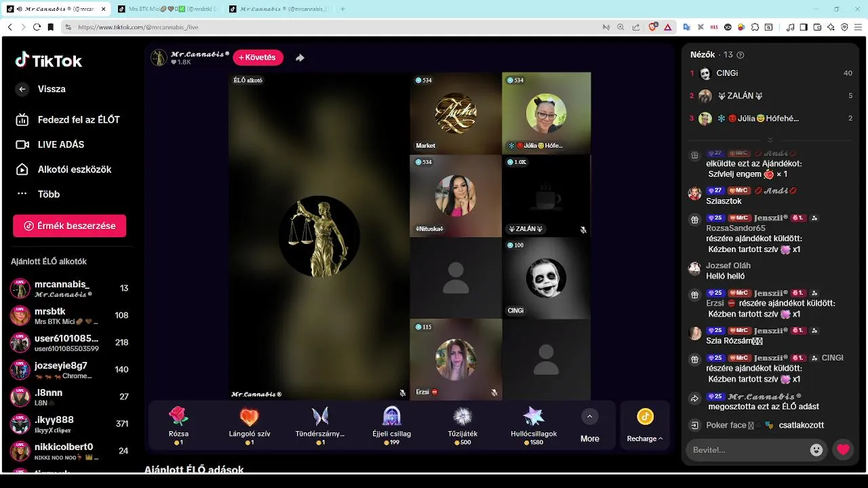Send the Lángoló szív gift
The width and height of the screenshot is (868, 488).
point(250,425)
